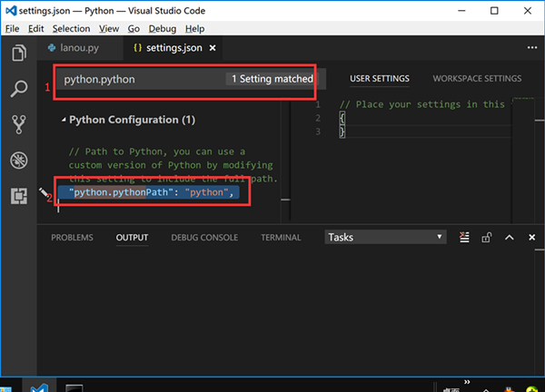The width and height of the screenshot is (545, 392).
Task: Click the python.python settings search field
Action: [x=136, y=79]
